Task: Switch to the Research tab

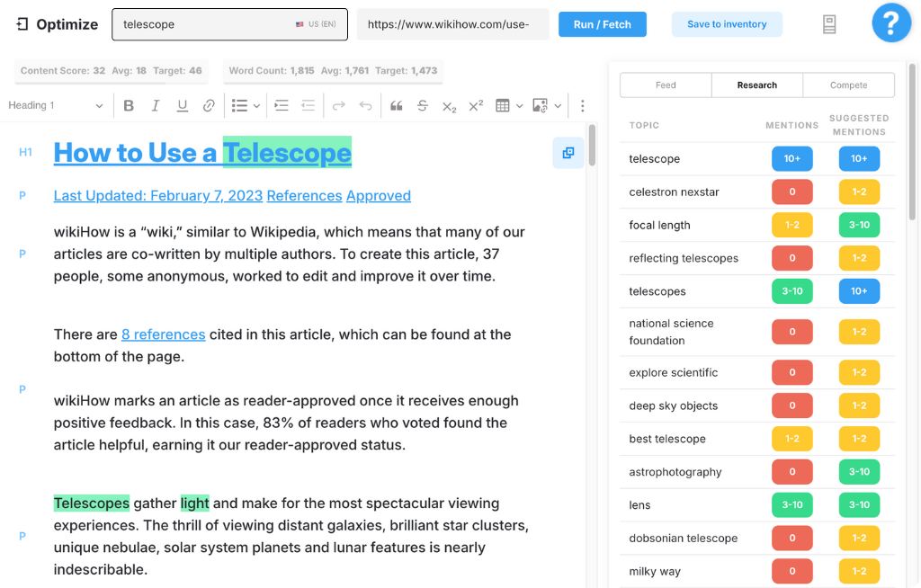Action: [x=756, y=85]
